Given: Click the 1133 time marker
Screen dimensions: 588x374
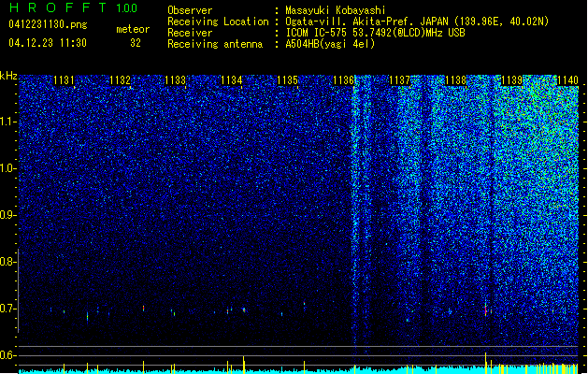Looking at the screenshot, I should point(176,80).
